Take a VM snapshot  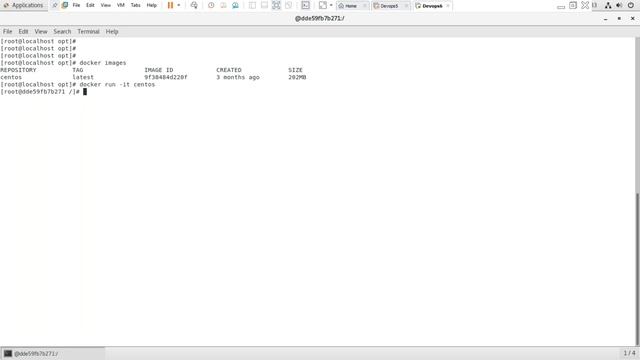pos(211,5)
